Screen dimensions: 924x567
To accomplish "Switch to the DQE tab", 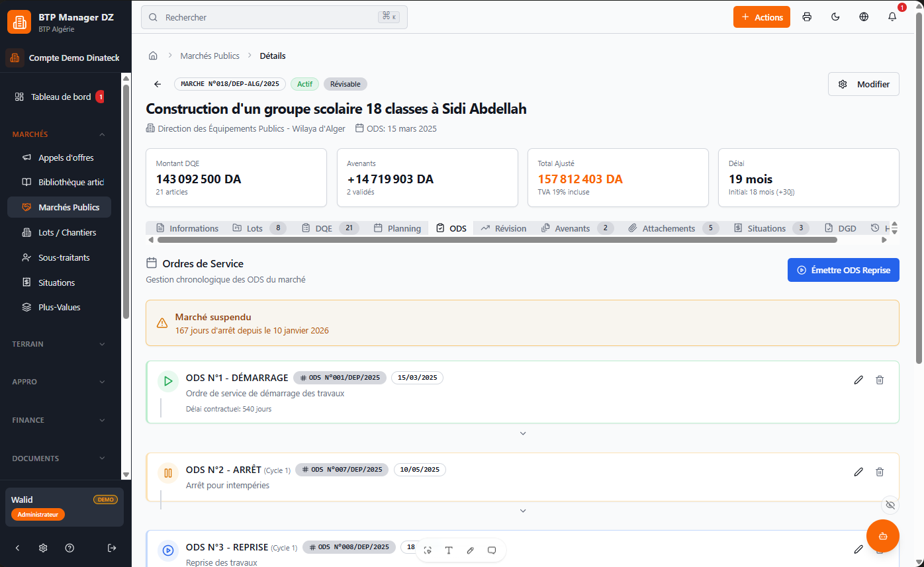I will (x=330, y=228).
